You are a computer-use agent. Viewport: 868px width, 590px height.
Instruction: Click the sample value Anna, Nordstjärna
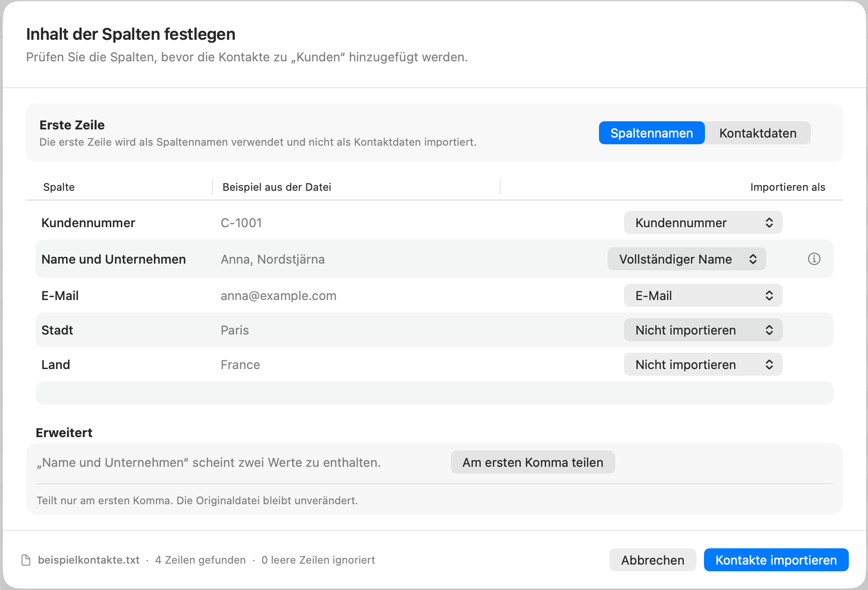pyautogui.click(x=272, y=259)
